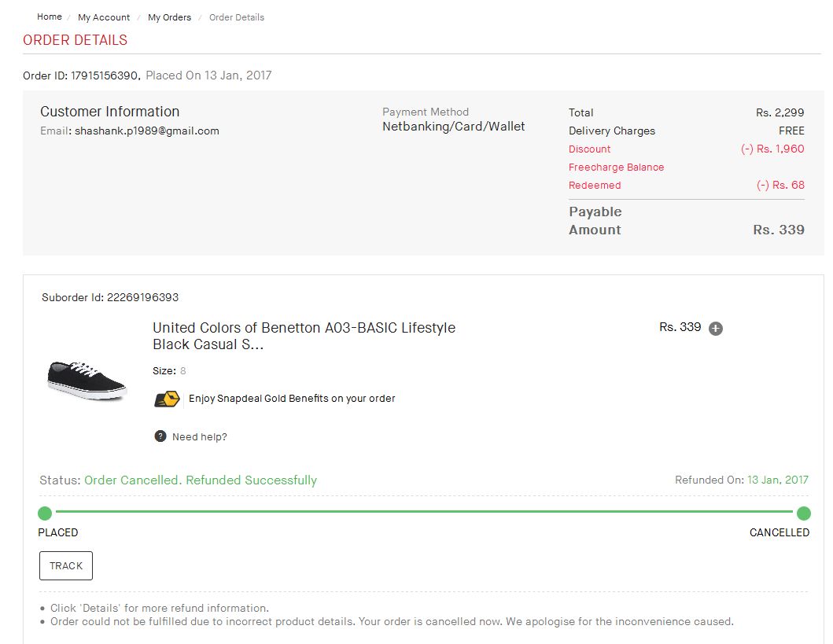Image resolution: width=833 pixels, height=644 pixels.
Task: Click the Refunded On date
Action: click(777, 480)
